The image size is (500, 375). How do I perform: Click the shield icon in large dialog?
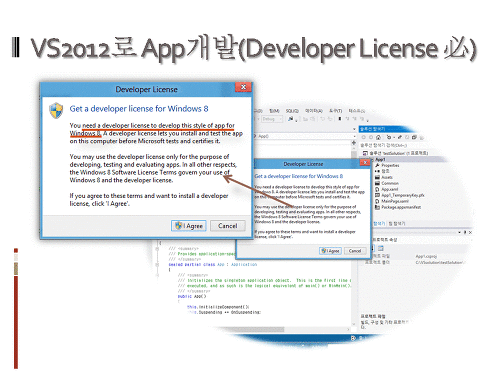click(56, 110)
